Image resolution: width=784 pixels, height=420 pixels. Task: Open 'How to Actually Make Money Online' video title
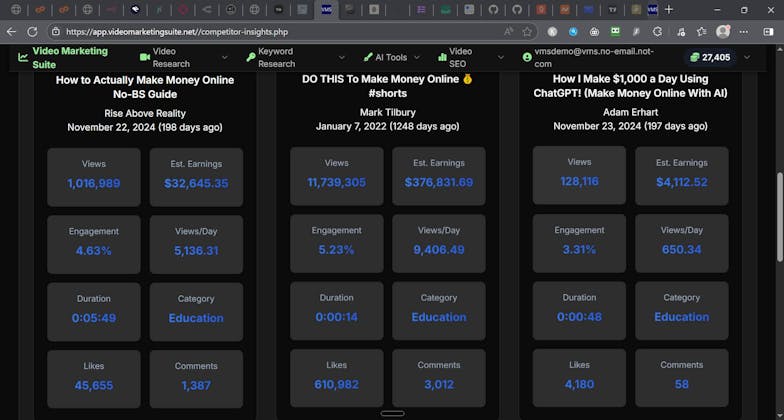(145, 86)
